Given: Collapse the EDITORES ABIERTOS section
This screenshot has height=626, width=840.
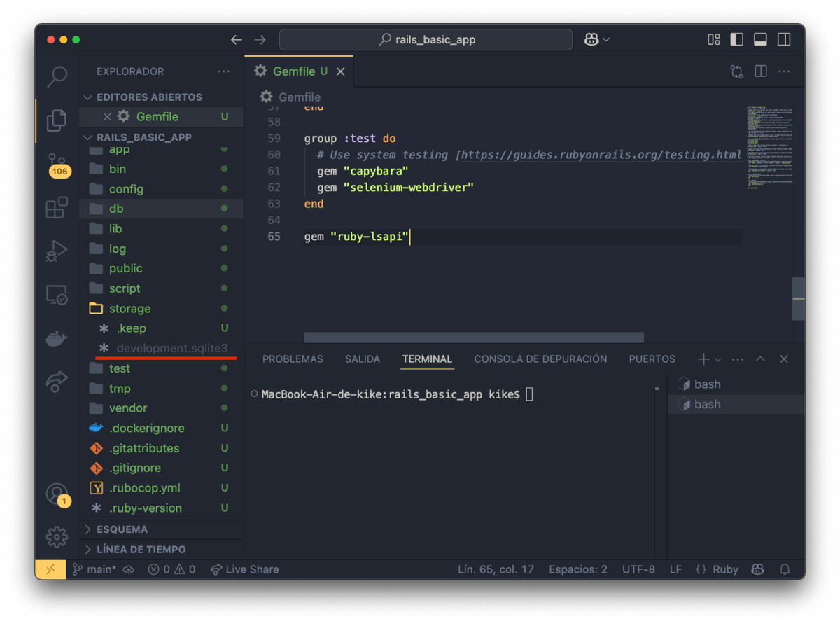Looking at the screenshot, I should 149,97.
